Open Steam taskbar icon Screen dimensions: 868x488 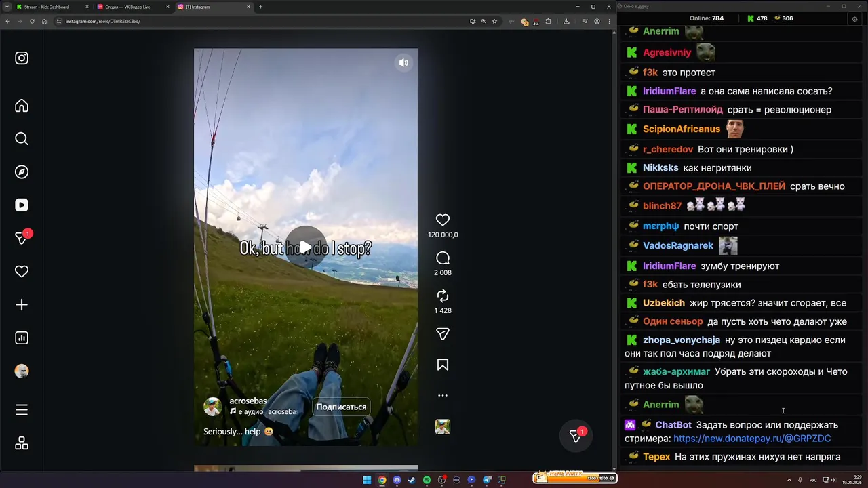412,480
